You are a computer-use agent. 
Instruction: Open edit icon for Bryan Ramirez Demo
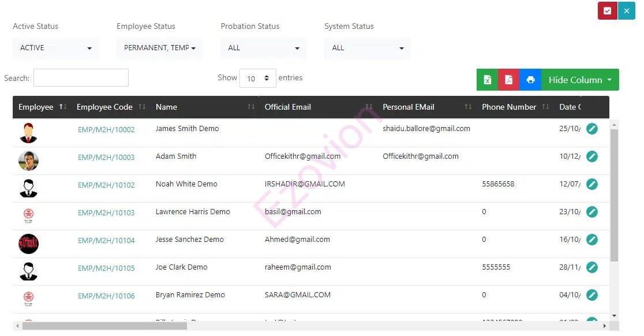[x=591, y=295]
